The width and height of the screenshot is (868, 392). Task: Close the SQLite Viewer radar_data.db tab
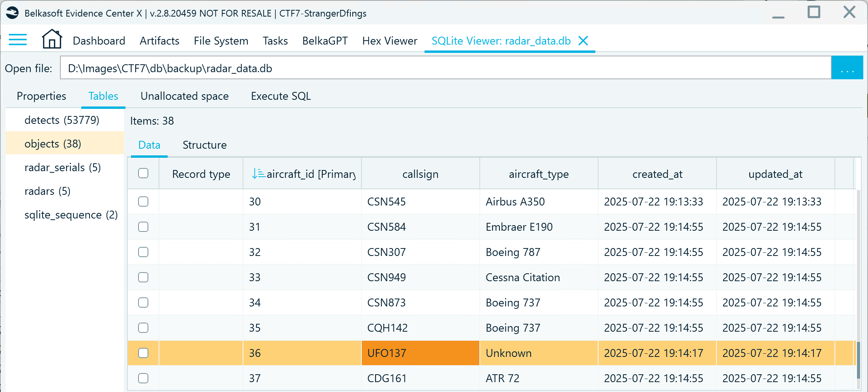tap(583, 41)
